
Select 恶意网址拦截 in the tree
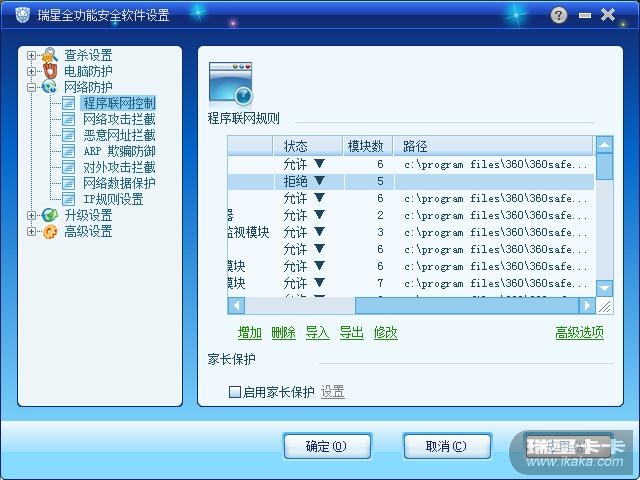click(x=119, y=135)
